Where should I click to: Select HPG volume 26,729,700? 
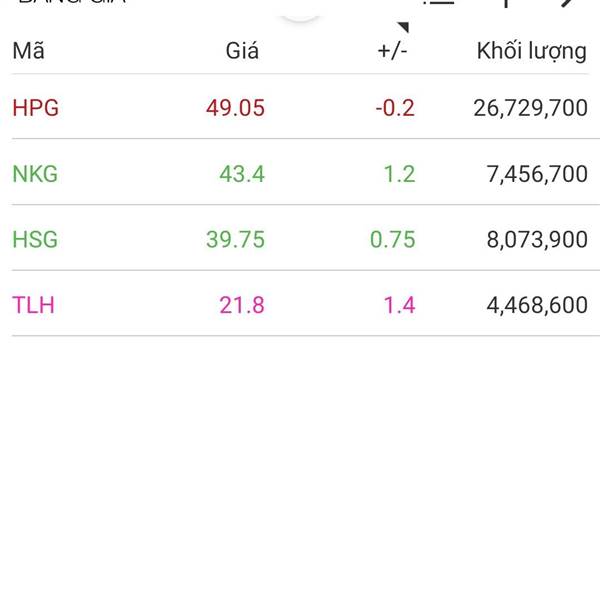click(x=530, y=108)
